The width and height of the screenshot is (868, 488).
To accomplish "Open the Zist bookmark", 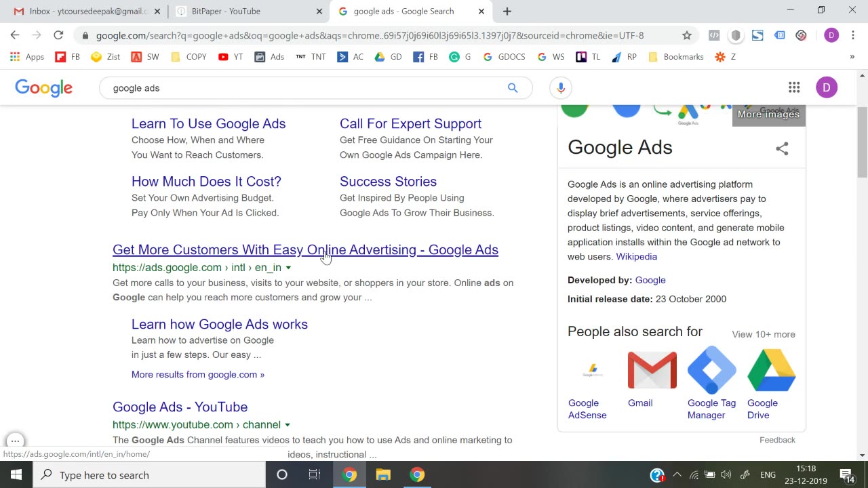I will click(105, 57).
